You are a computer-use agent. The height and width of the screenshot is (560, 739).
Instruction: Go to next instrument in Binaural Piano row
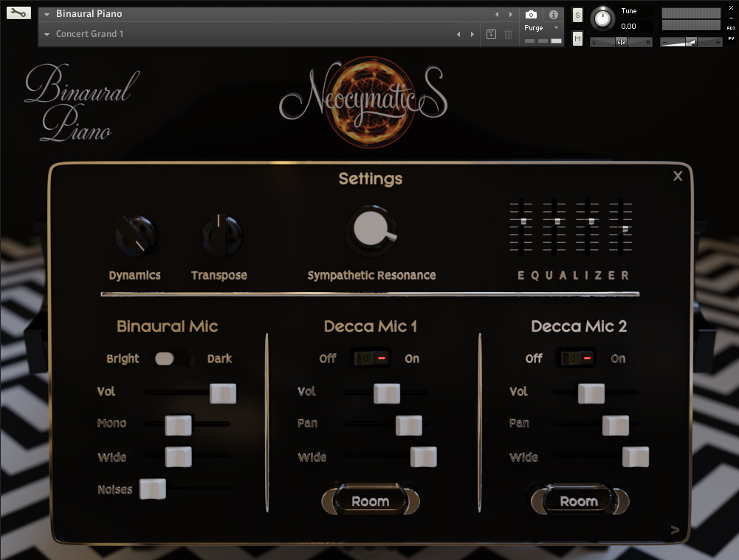coord(510,14)
